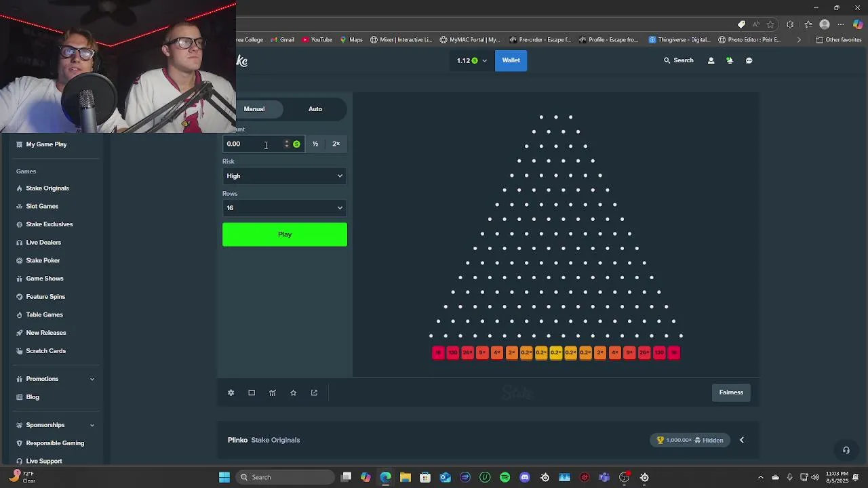
Task: Click the rightmost 9× multiplier slot
Action: coord(629,352)
